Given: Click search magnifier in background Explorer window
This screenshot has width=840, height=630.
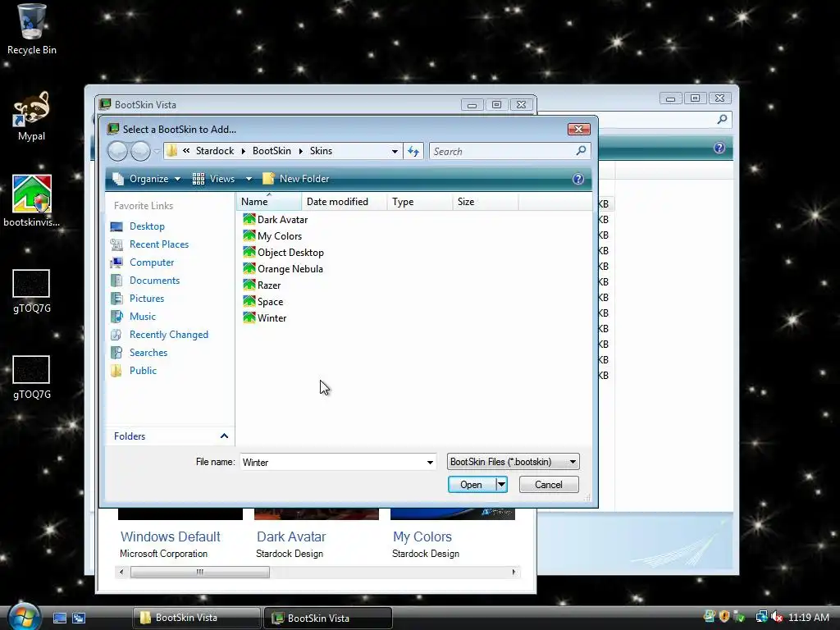Looking at the screenshot, I should coord(722,120).
